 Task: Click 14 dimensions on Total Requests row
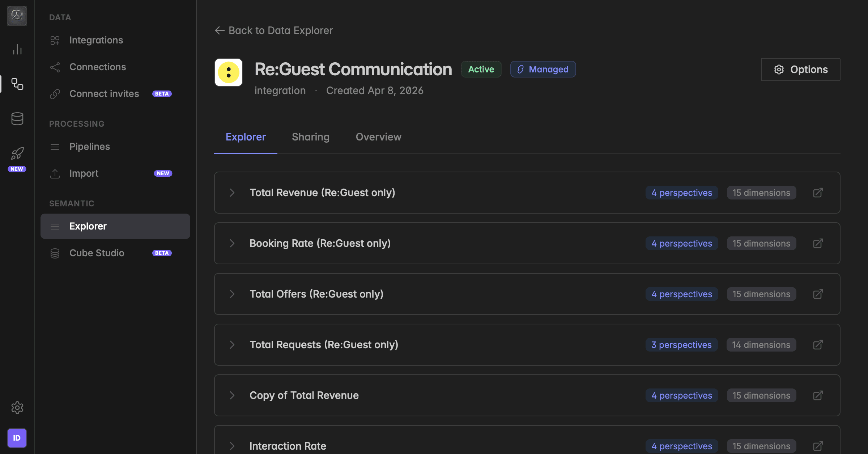pos(761,345)
